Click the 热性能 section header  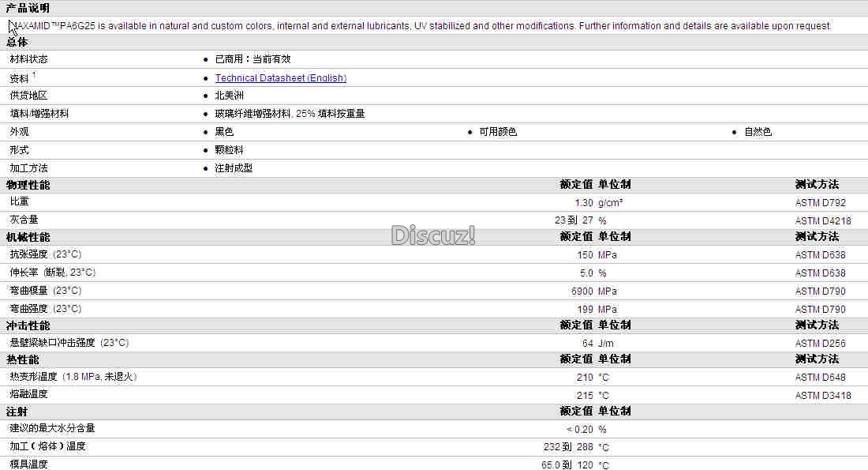(x=23, y=359)
